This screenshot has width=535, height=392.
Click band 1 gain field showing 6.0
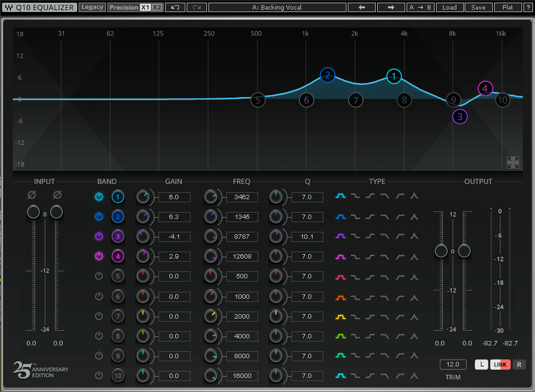174,197
